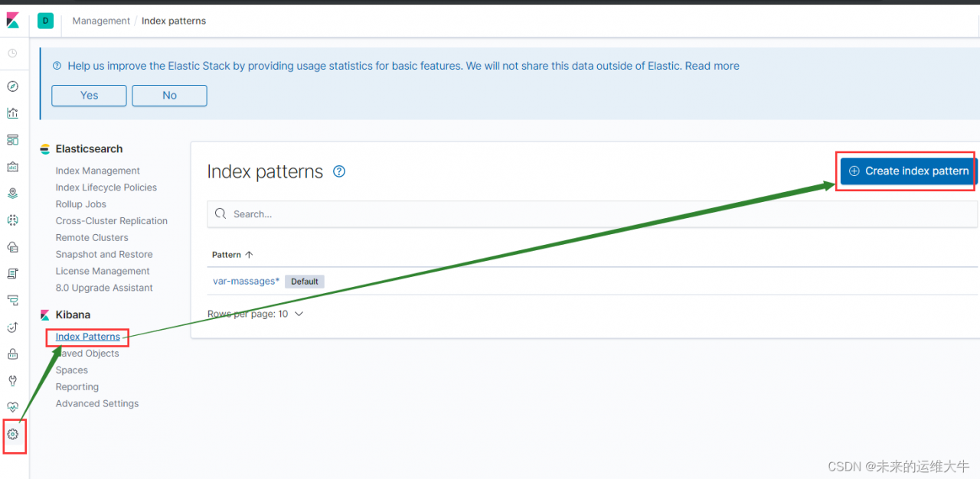Open the Machine Learning sidebar icon
980x479 pixels.
pyautogui.click(x=12, y=220)
